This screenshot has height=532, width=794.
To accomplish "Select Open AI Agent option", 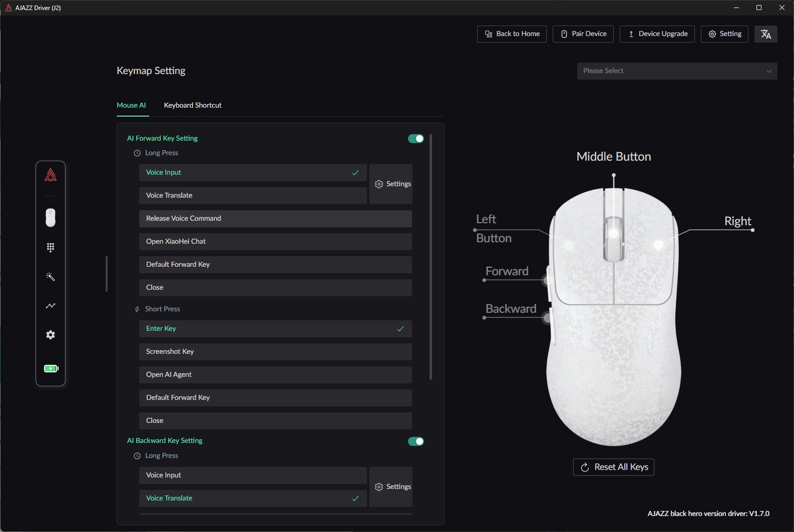I will (275, 375).
